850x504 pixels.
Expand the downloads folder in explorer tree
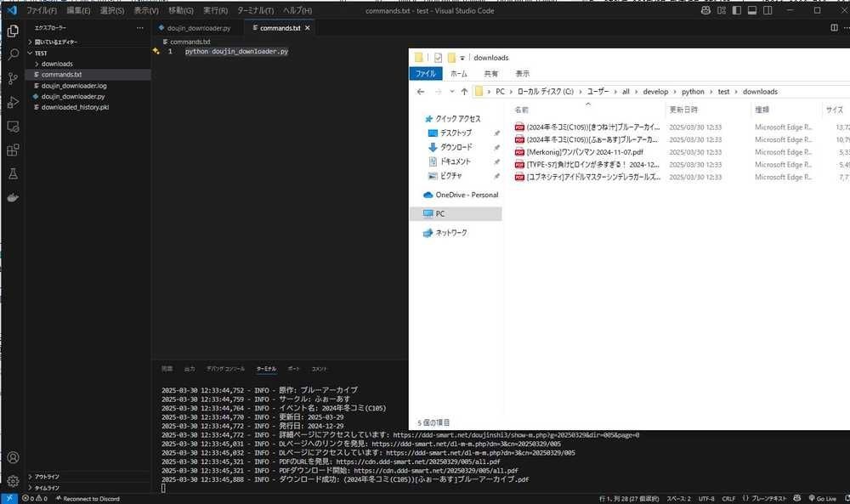57,64
